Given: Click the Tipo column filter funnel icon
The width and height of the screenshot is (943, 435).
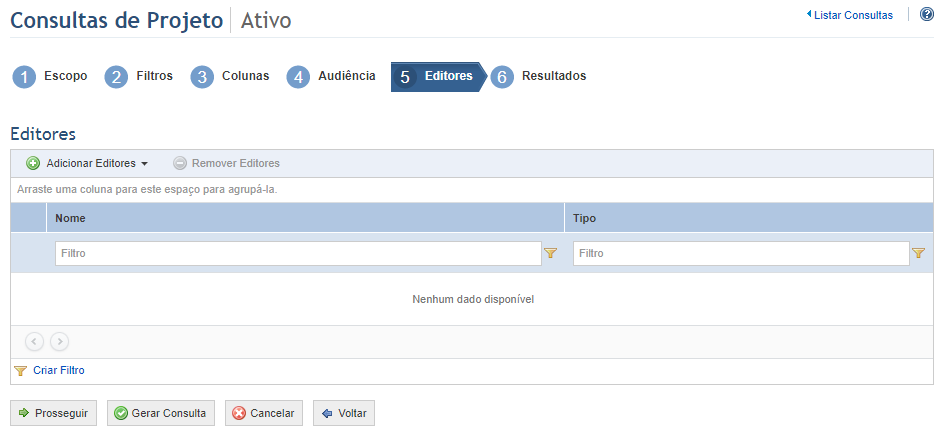Looking at the screenshot, I should (918, 253).
